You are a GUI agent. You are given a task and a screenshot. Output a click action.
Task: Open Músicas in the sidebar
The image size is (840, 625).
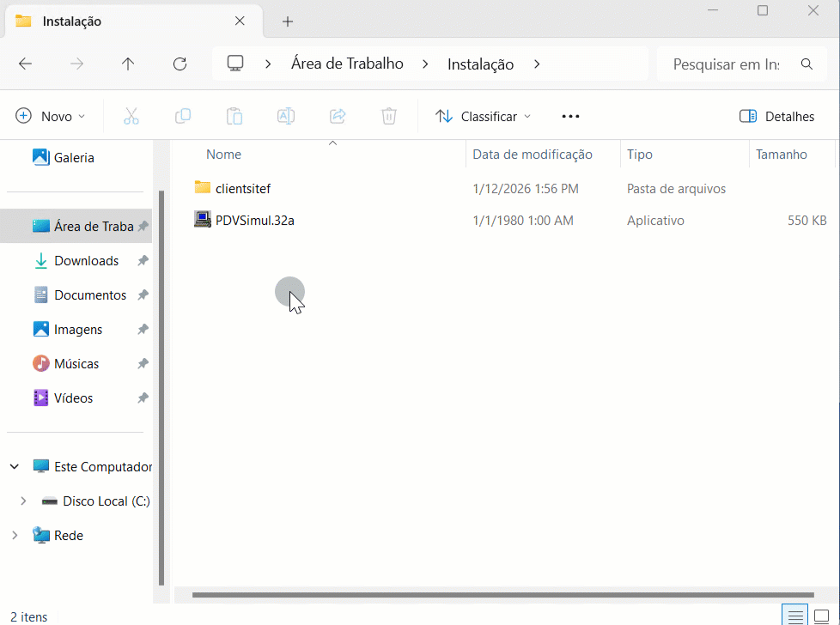(x=76, y=364)
